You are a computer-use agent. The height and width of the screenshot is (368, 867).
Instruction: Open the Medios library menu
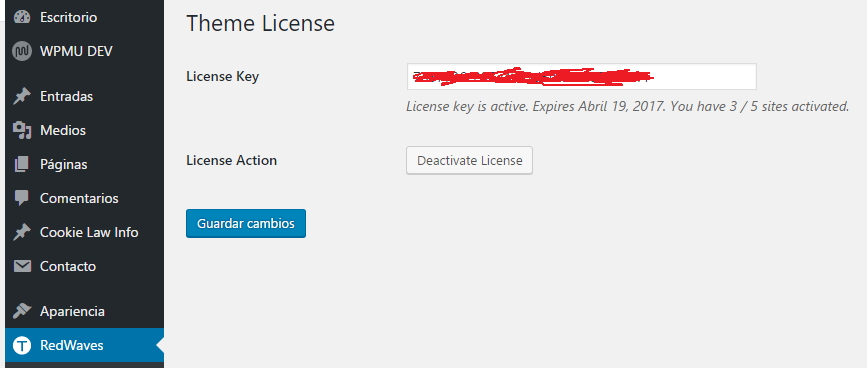pos(85,130)
